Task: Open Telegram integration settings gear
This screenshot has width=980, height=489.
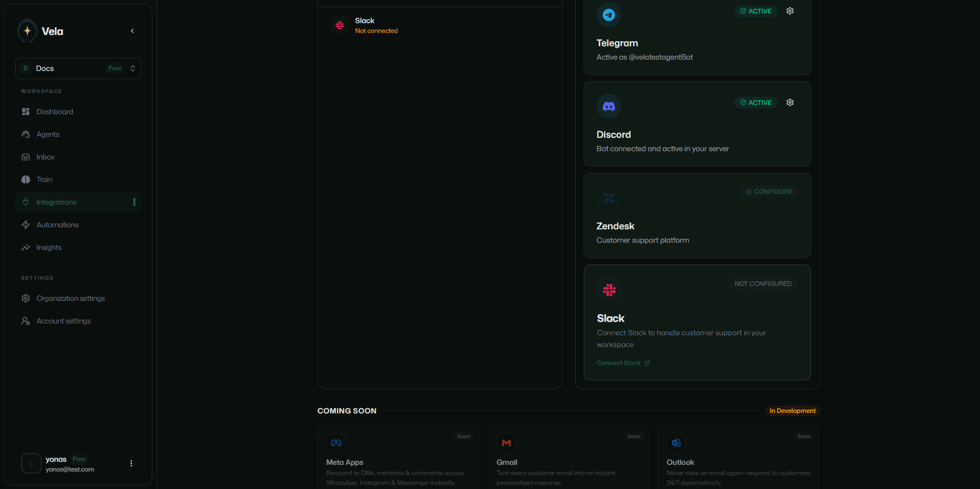Action: click(x=790, y=11)
